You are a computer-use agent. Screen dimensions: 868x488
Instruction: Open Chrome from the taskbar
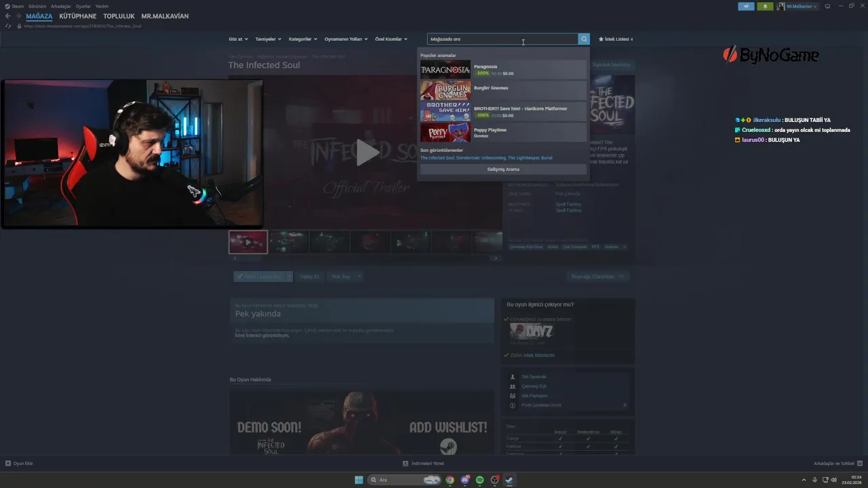click(450, 480)
